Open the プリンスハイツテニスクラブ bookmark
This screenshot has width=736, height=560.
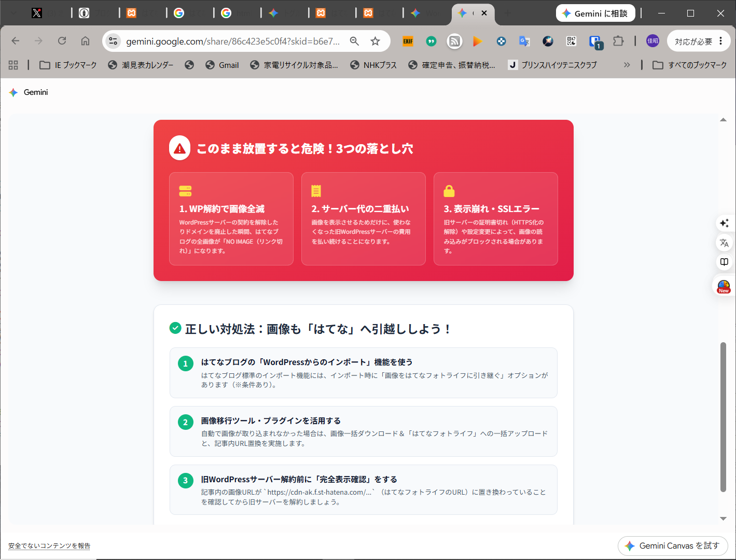553,65
